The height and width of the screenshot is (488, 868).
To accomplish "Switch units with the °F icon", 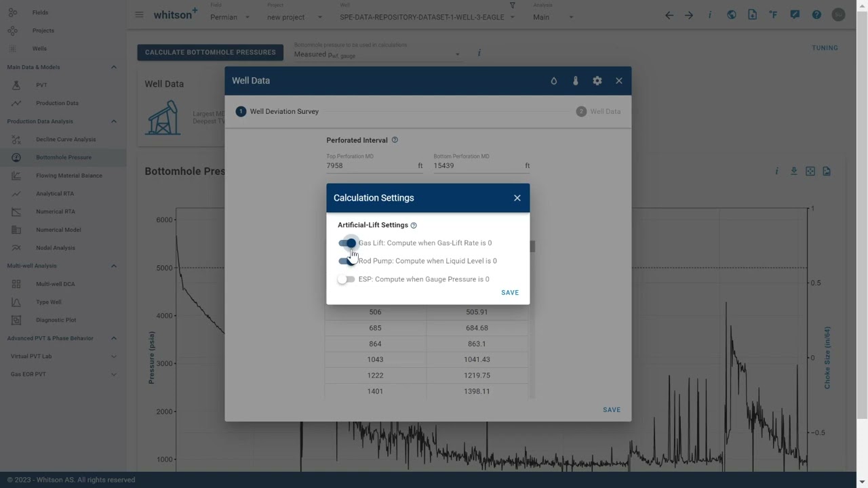I will pyautogui.click(x=774, y=15).
